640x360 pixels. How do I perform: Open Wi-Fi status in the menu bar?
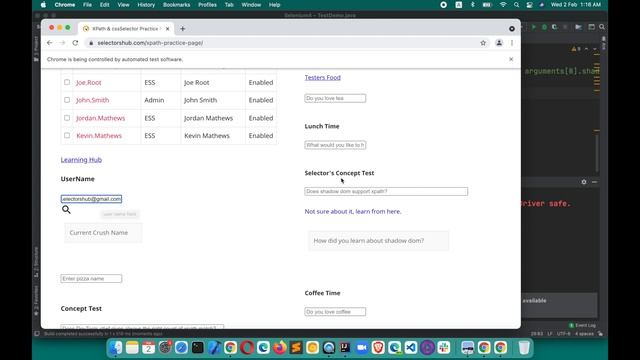[503, 5]
